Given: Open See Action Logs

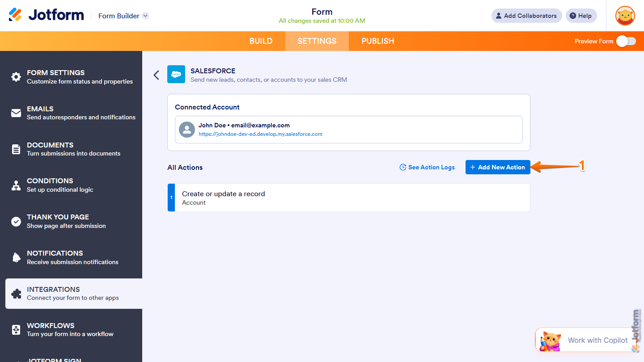Looking at the screenshot, I should pyautogui.click(x=427, y=167).
